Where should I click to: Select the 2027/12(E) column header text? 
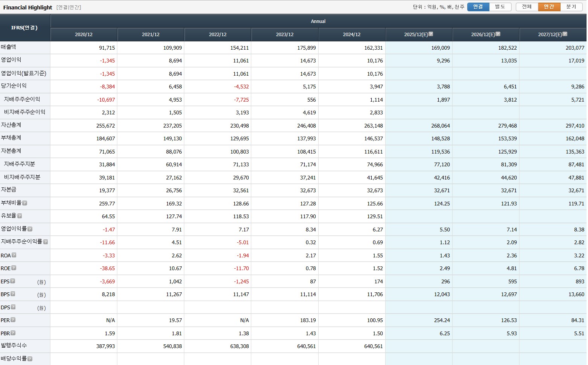(550, 34)
